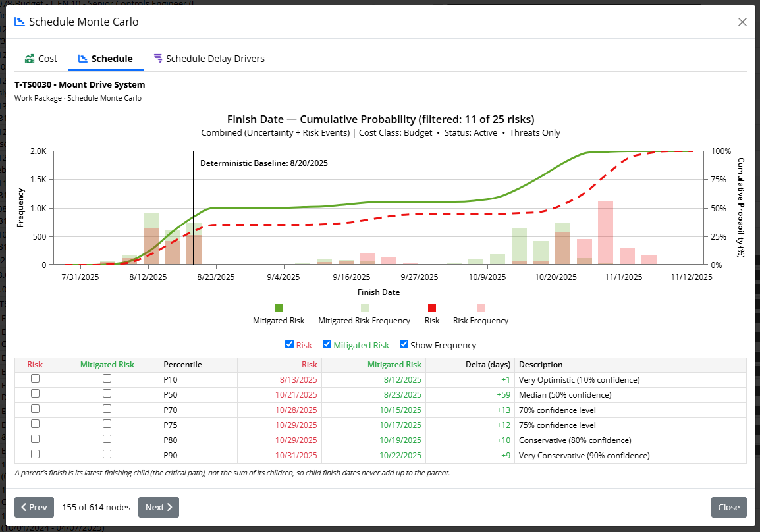
Task: Click the Schedule Delay Drivers tornado icon
Action: pyautogui.click(x=158, y=59)
